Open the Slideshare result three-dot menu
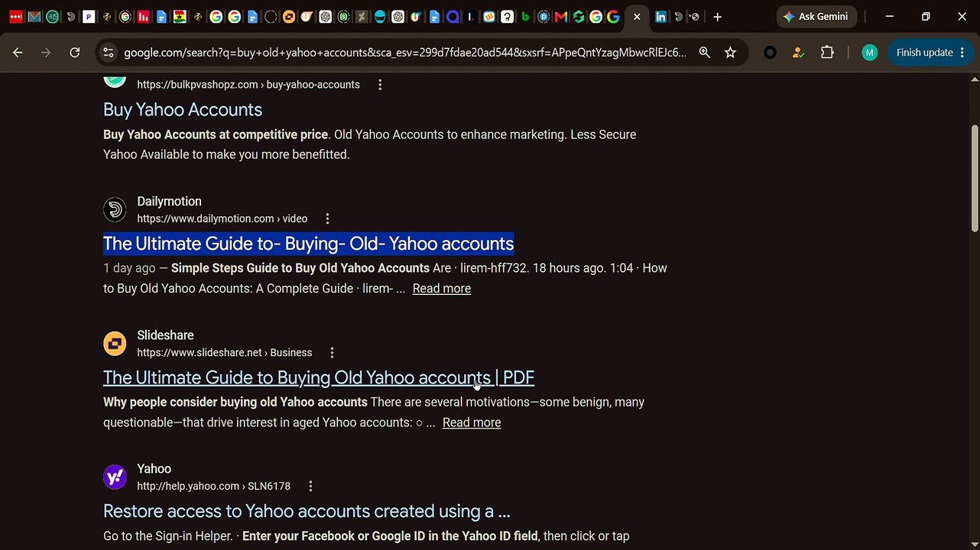 332,353
